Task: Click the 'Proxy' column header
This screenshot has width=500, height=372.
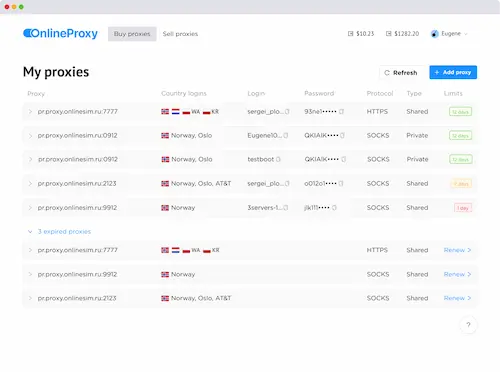Action: (x=36, y=94)
